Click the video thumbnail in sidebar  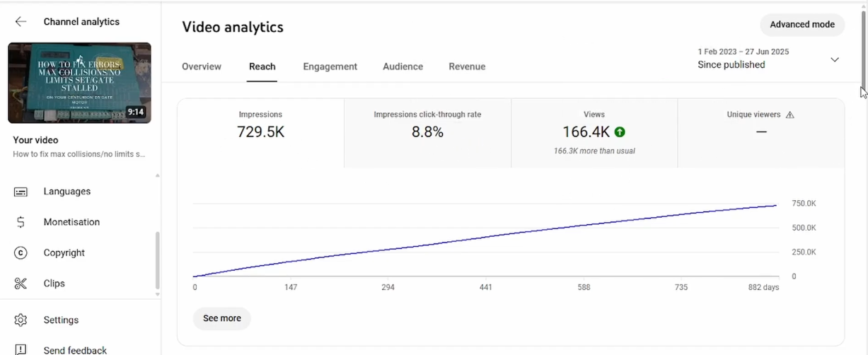click(79, 83)
